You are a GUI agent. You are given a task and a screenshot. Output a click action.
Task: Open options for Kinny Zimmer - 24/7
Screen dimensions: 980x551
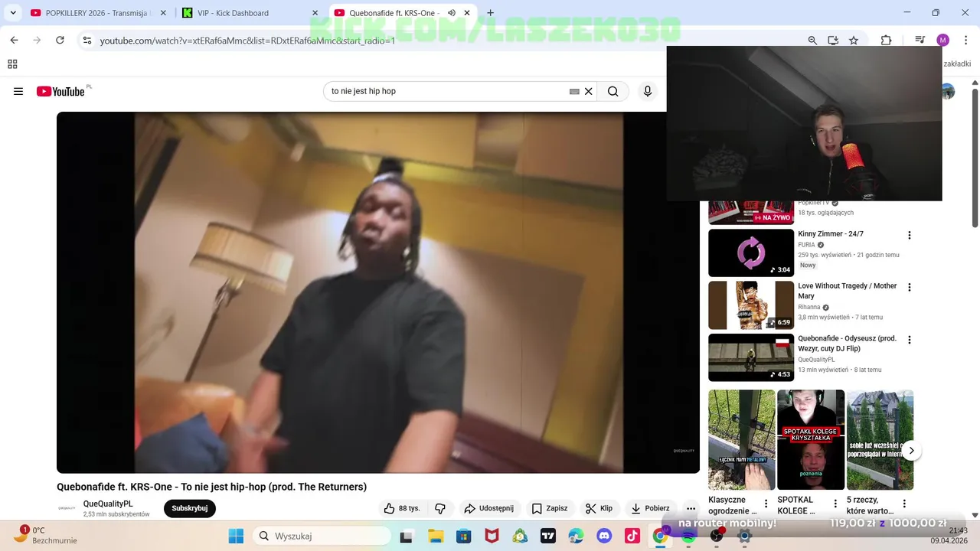[x=910, y=235]
